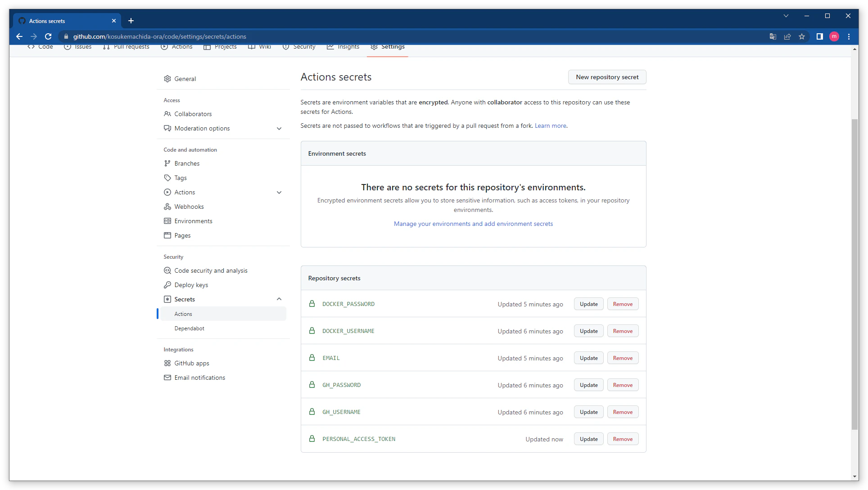Open the profile avatar in Chrome toolbar
The height and width of the screenshot is (490, 868).
[x=834, y=36]
